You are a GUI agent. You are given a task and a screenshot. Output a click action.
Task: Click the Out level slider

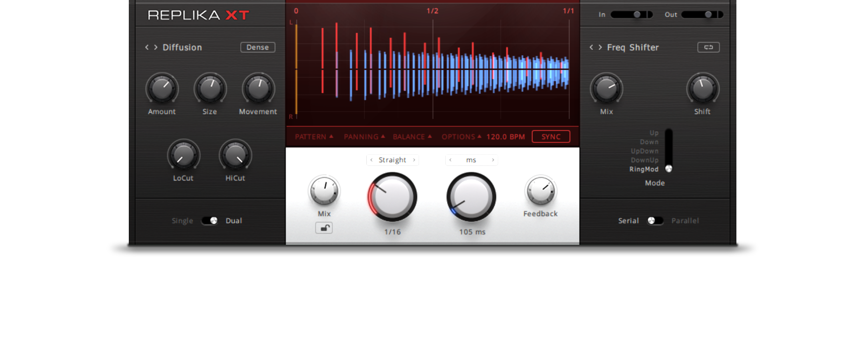pyautogui.click(x=702, y=14)
